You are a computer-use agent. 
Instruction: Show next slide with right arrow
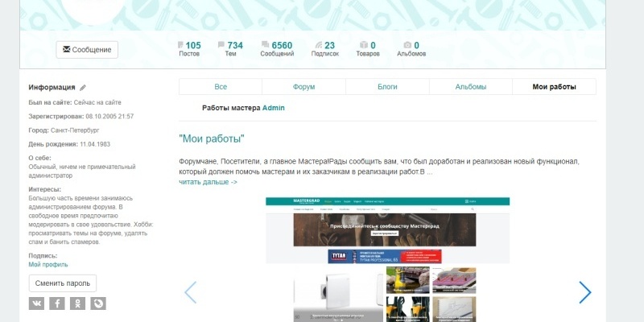pos(585,292)
